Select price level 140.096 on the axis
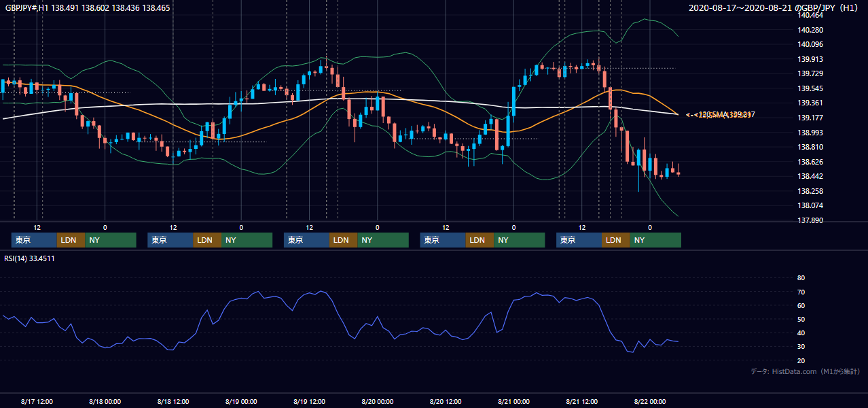Viewport: 868px width, 408px height. 811,44
